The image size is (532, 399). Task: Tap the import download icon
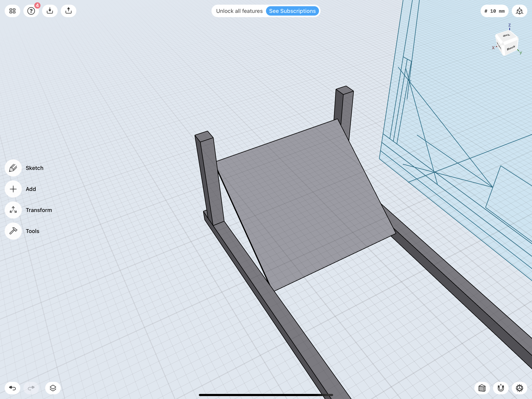50,11
